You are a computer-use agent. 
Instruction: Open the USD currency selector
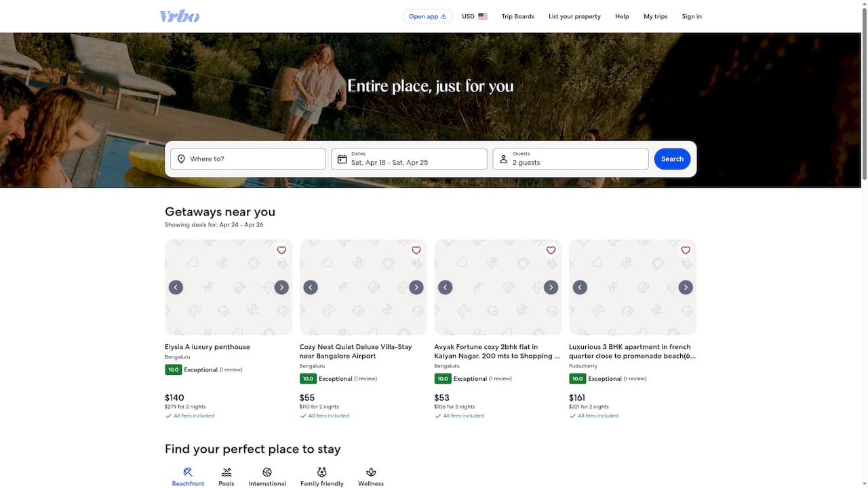[x=474, y=16]
